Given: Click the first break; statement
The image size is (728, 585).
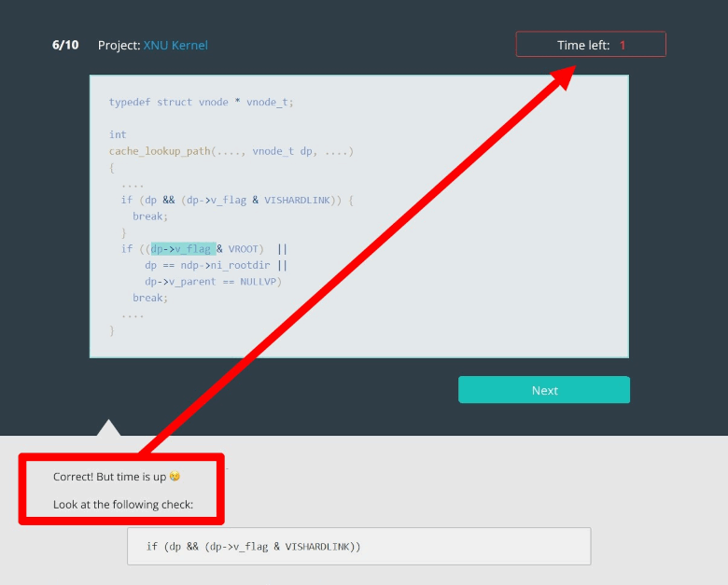Looking at the screenshot, I should pyautogui.click(x=149, y=216).
